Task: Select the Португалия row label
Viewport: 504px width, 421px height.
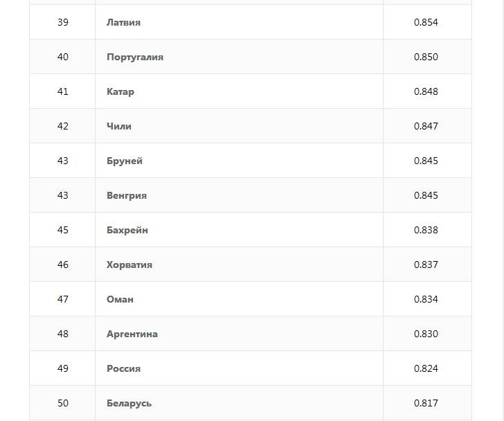Action: pyautogui.click(x=135, y=57)
